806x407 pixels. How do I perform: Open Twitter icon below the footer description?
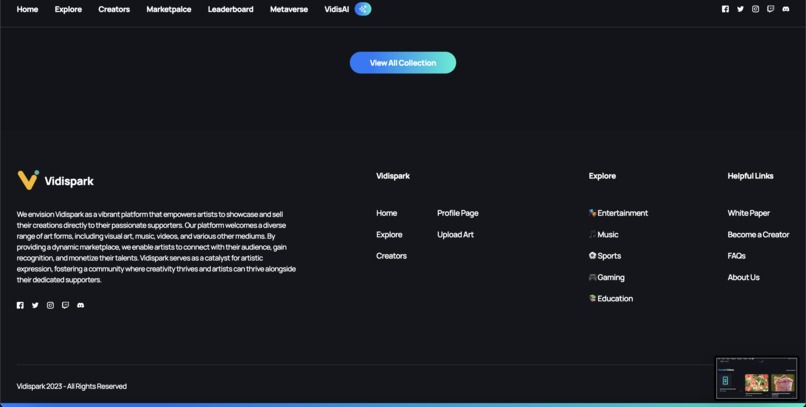point(35,305)
